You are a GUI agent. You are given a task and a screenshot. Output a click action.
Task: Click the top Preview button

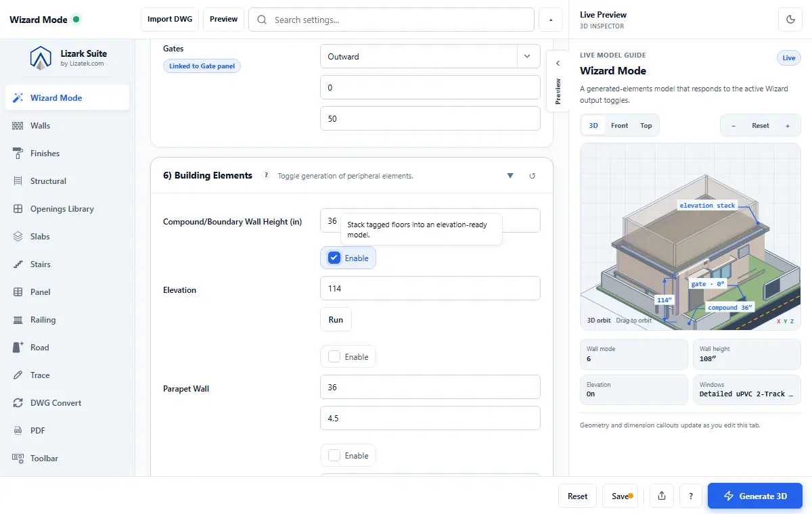point(223,20)
